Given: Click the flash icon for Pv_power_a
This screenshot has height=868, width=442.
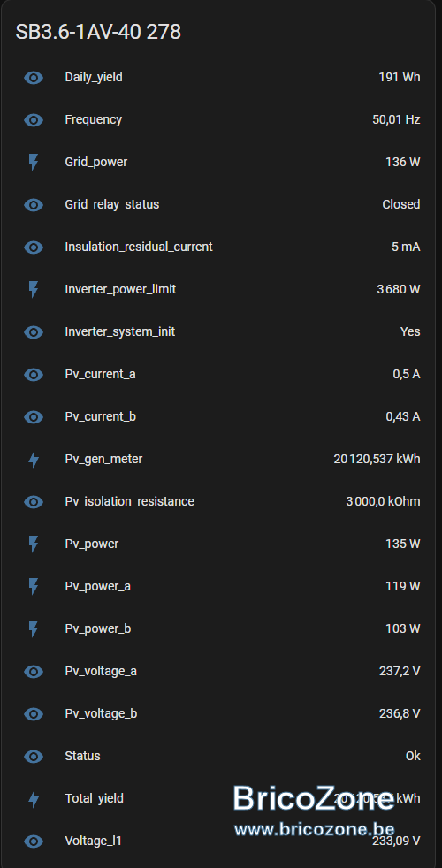Looking at the screenshot, I should (34, 586).
